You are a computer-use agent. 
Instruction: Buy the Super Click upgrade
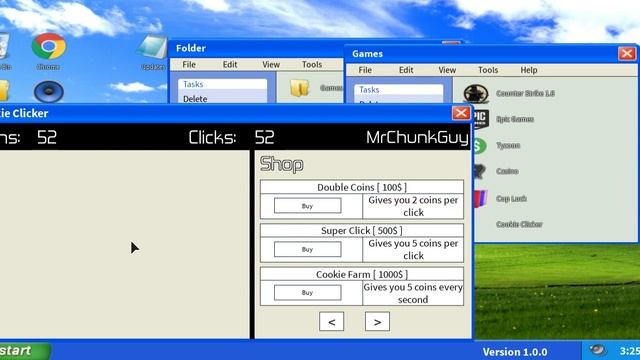coord(307,249)
